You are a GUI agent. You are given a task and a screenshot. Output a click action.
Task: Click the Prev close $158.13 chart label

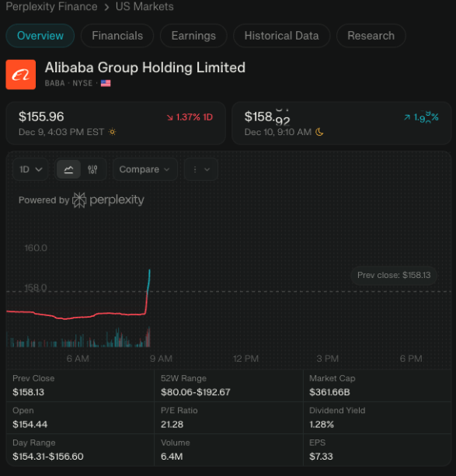394,276
